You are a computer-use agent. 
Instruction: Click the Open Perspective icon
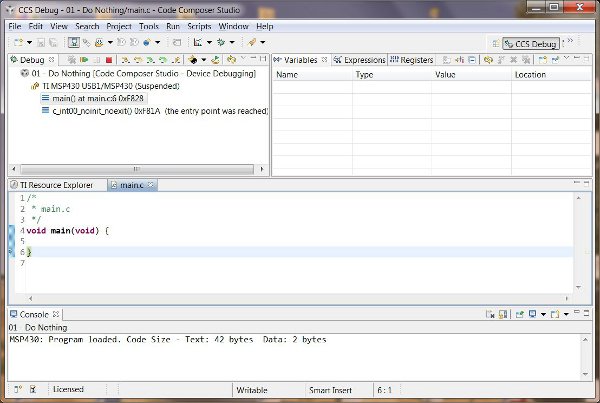[496, 44]
